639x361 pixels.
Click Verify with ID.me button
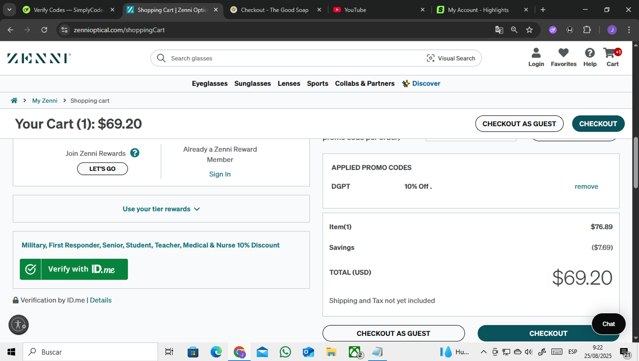(x=74, y=269)
